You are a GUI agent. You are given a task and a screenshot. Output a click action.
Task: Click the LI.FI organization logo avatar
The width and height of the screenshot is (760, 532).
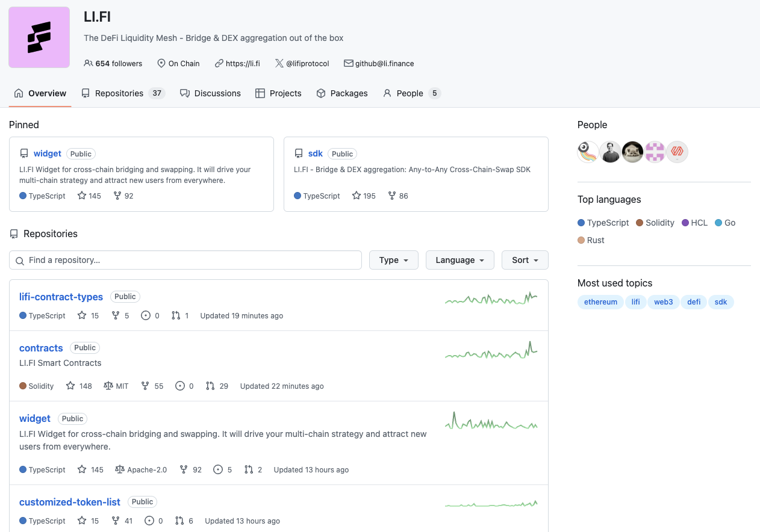point(39,37)
